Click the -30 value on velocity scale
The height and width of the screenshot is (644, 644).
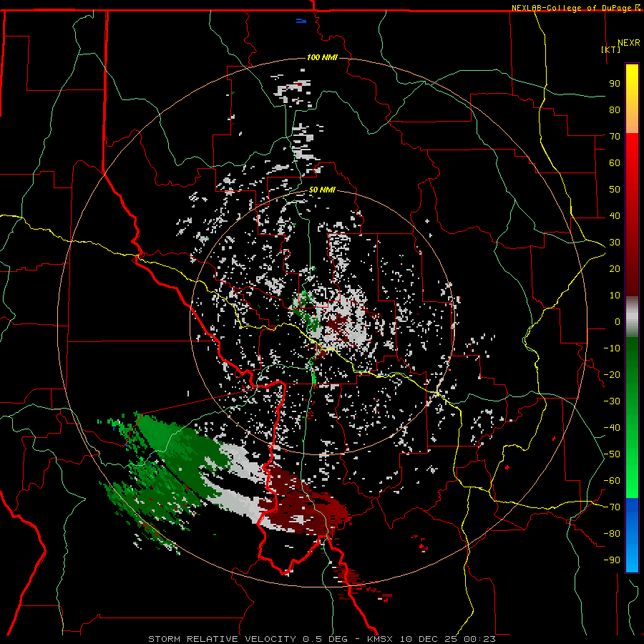pos(612,401)
